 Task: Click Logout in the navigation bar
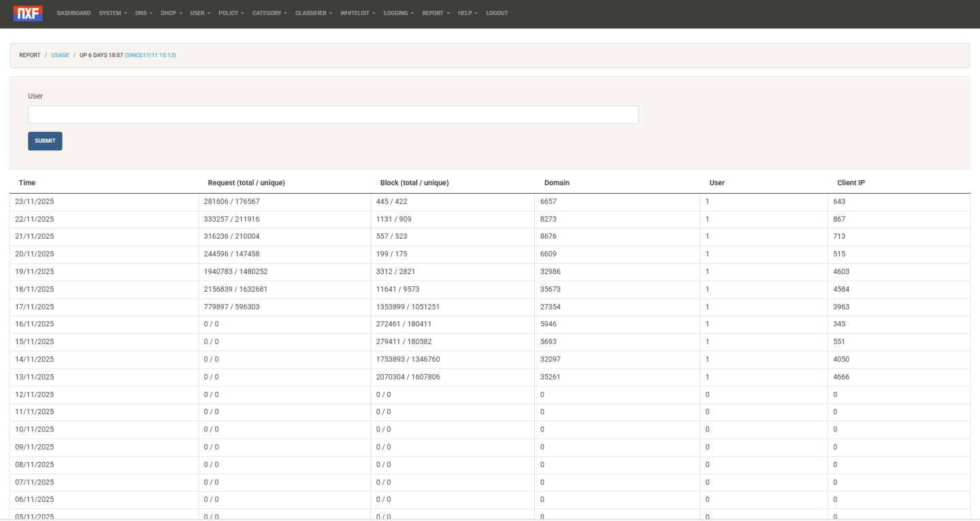pos(497,13)
